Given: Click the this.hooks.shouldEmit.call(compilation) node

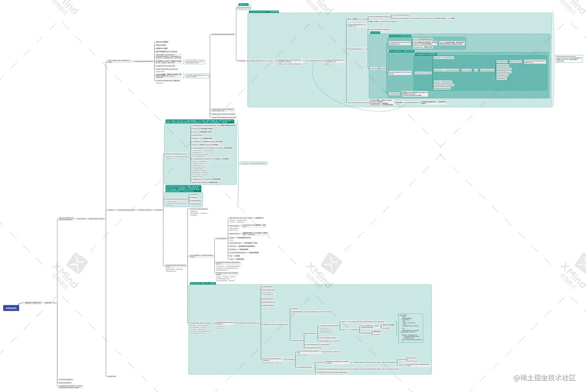Looking at the screenshot, I should [x=309, y=352].
